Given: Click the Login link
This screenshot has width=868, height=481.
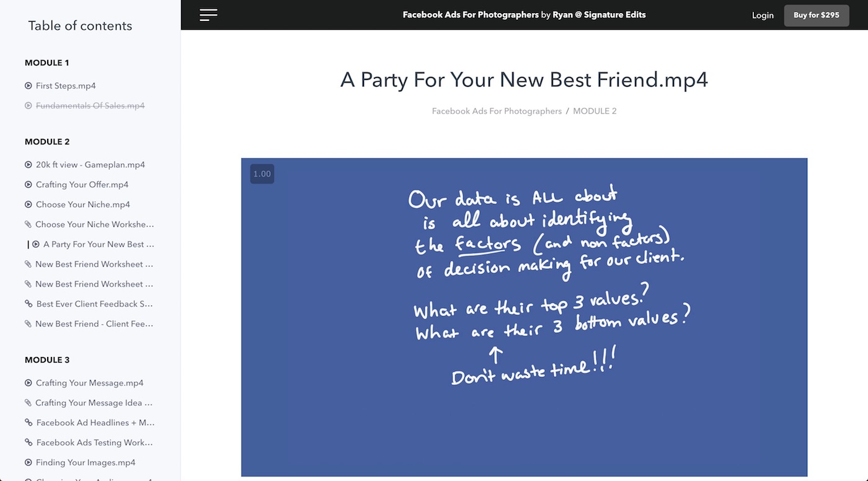Looking at the screenshot, I should [x=763, y=15].
